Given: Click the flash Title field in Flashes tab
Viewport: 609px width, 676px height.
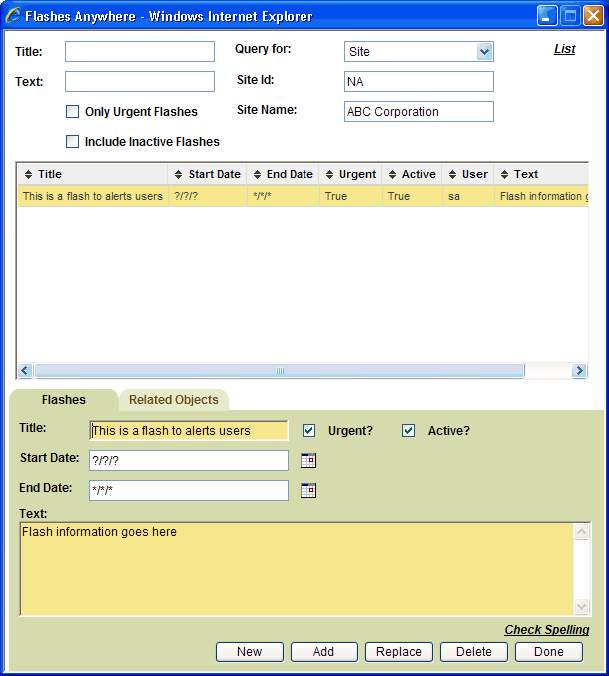Looking at the screenshot, I should point(189,430).
